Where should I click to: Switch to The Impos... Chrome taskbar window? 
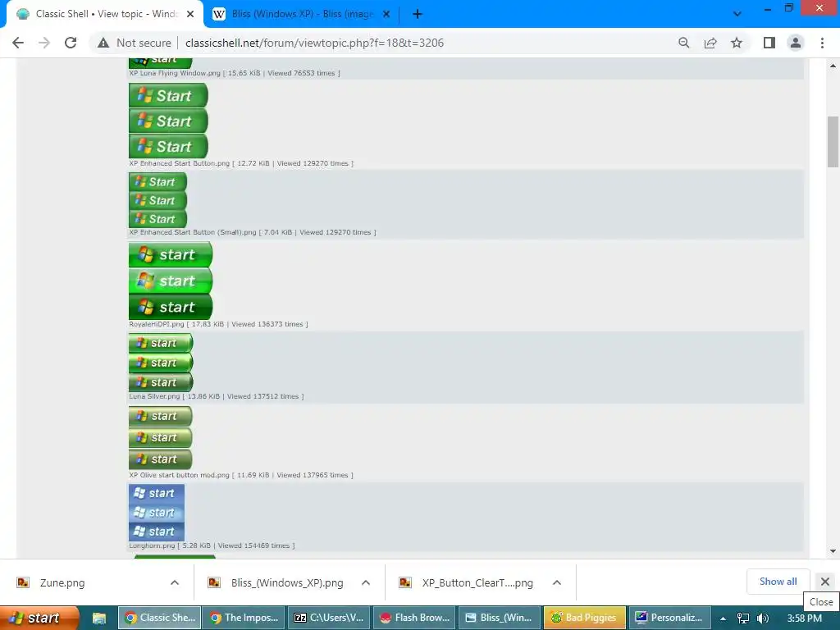pyautogui.click(x=244, y=618)
